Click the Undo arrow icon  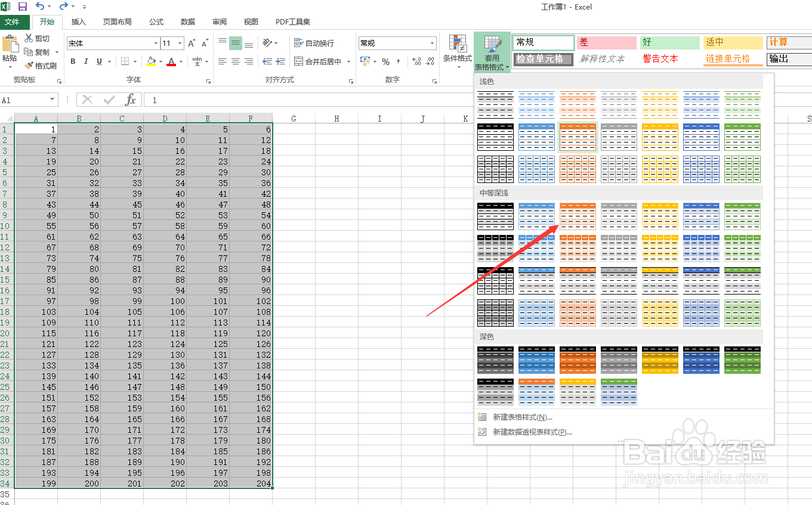(x=39, y=7)
